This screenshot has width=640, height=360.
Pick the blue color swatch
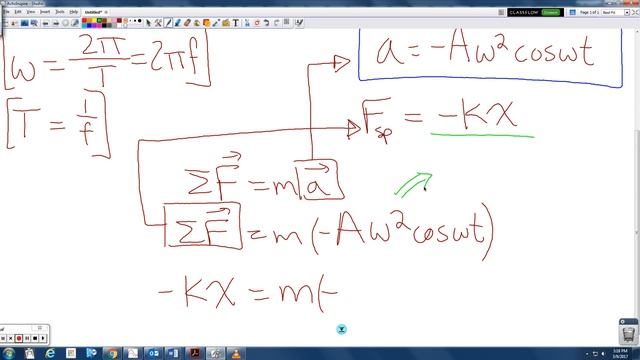tap(89, 25)
